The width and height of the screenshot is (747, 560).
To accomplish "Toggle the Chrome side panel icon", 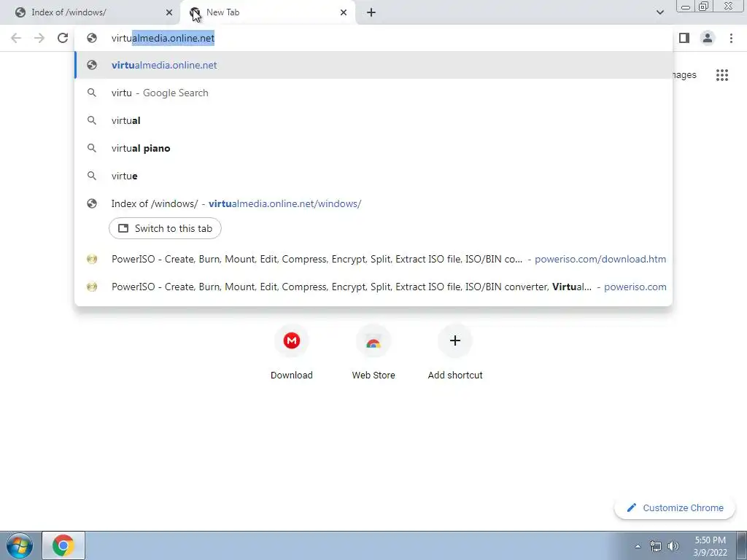I will 684,38.
